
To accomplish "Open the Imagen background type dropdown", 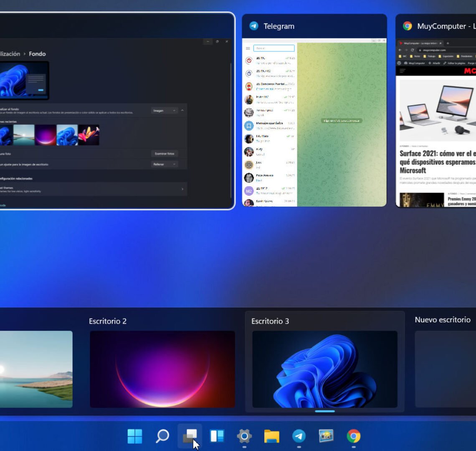I will pyautogui.click(x=164, y=111).
